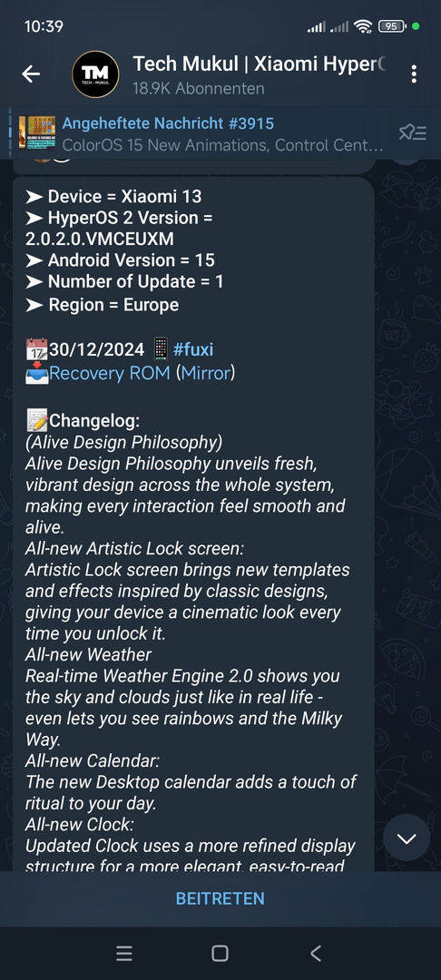441x980 pixels.
Task: Open the three-dot channel options menu
Action: [414, 74]
